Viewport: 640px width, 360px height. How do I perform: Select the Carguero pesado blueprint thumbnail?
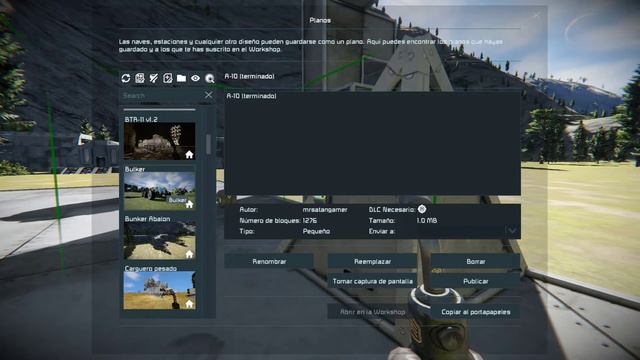[160, 291]
